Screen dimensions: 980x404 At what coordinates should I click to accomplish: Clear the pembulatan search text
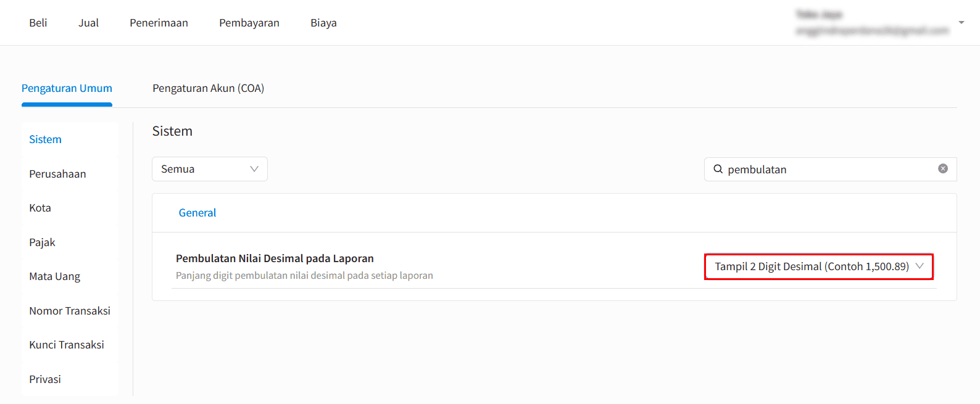pos(943,168)
